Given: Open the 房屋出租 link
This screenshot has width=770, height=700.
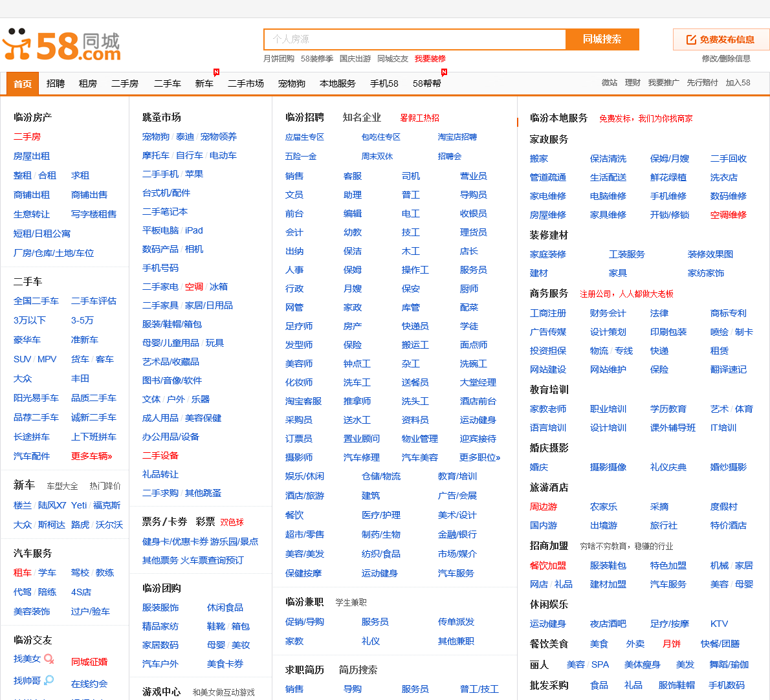Looking at the screenshot, I should [32, 156].
